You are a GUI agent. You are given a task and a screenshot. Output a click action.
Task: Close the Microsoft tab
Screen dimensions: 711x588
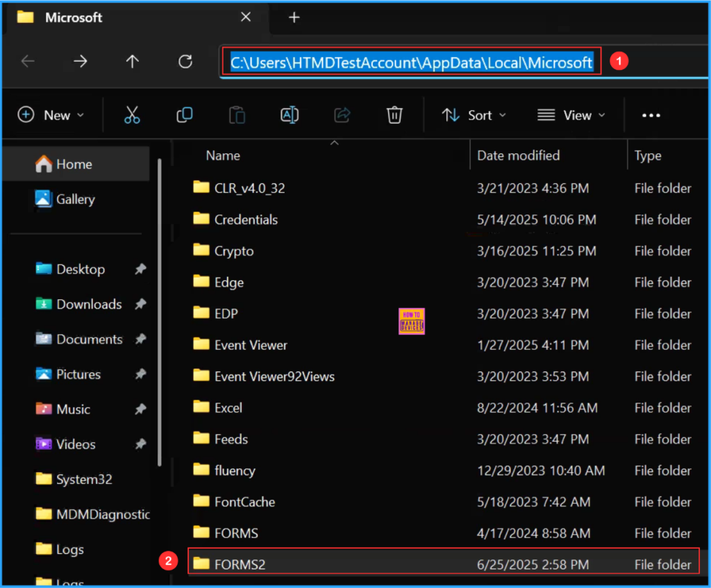coord(246,17)
